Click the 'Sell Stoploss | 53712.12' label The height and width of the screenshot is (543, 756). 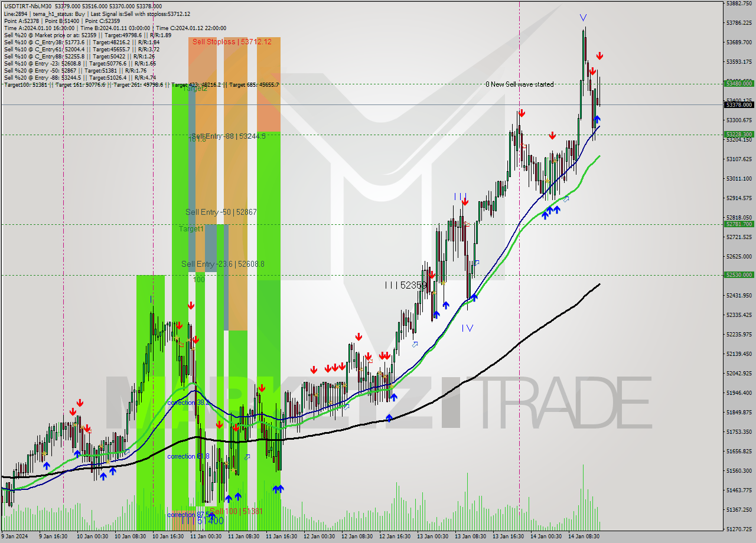[x=232, y=41]
